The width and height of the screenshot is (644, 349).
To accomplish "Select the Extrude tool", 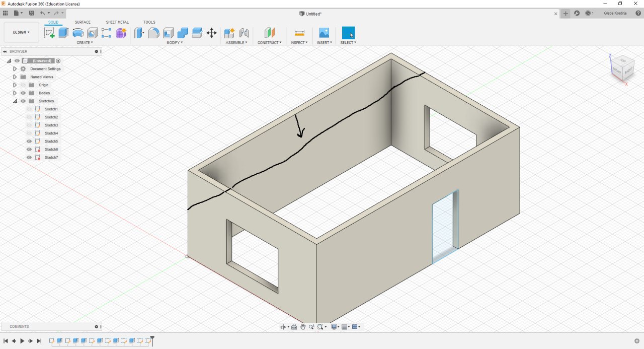I will tap(63, 33).
